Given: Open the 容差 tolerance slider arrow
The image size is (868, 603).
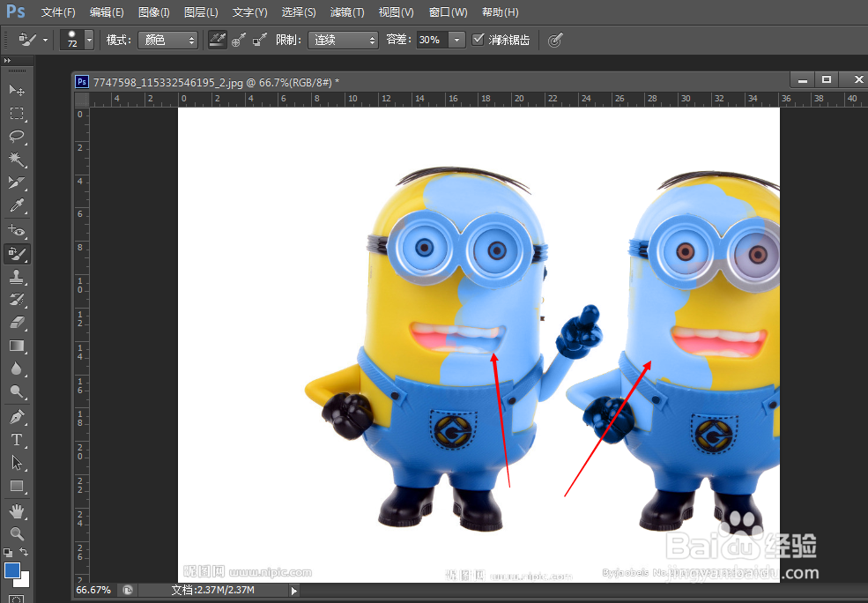Looking at the screenshot, I should point(456,40).
